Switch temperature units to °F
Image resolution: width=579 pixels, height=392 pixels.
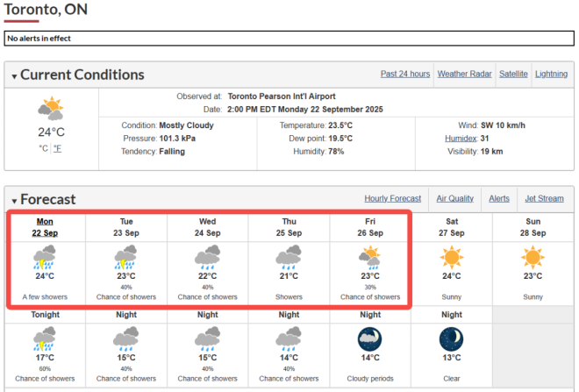57,148
